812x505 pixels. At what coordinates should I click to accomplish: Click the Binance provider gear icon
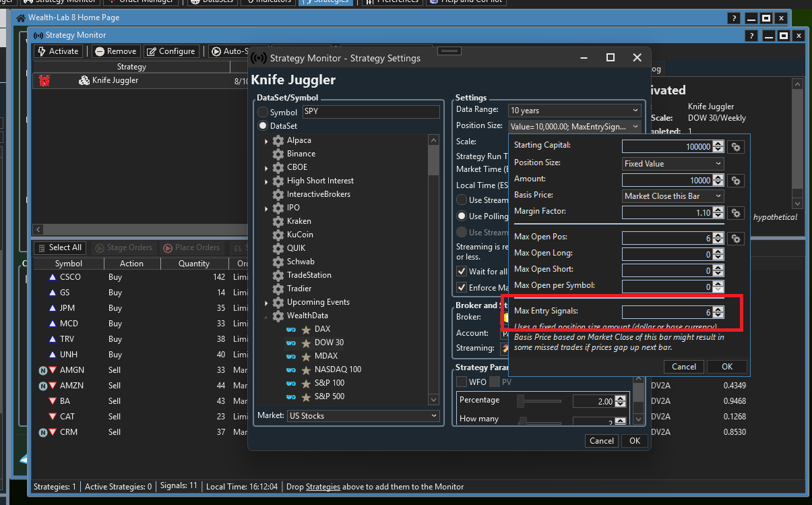tap(278, 154)
